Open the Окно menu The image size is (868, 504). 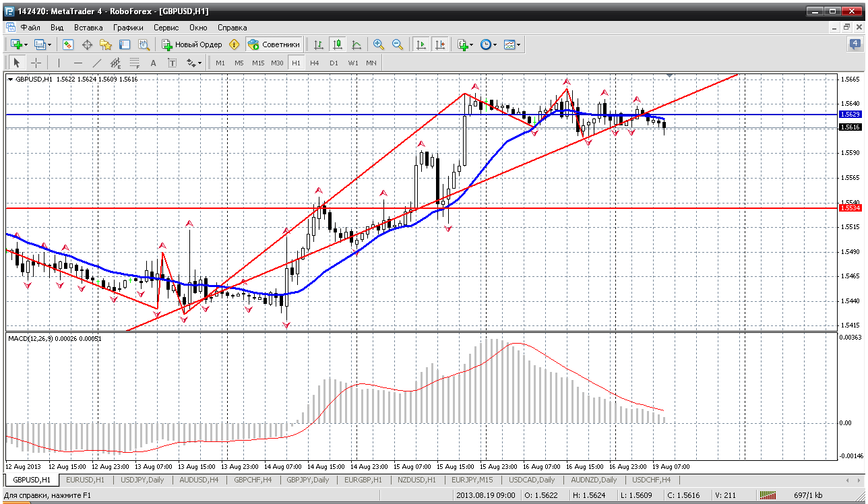pos(198,28)
